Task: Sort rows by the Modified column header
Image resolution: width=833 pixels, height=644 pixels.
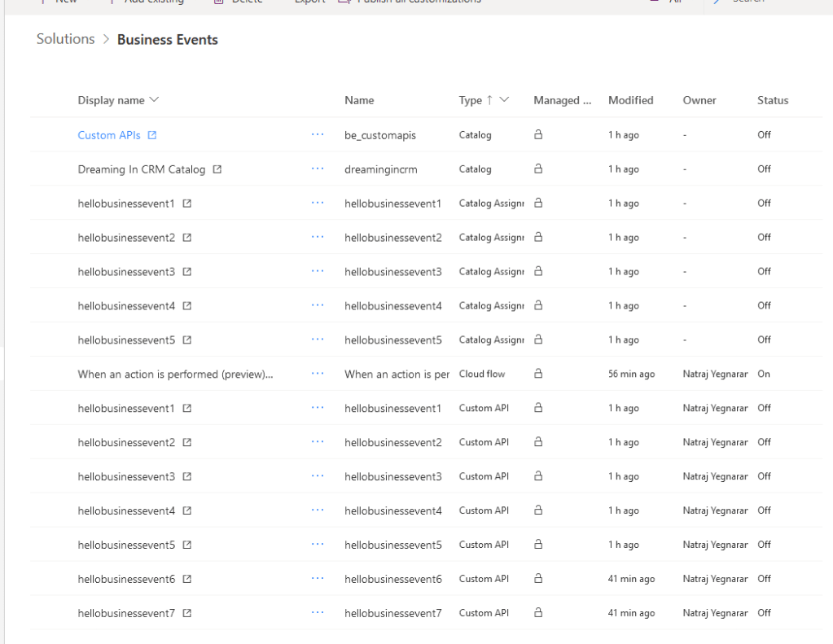Action: pyautogui.click(x=630, y=100)
